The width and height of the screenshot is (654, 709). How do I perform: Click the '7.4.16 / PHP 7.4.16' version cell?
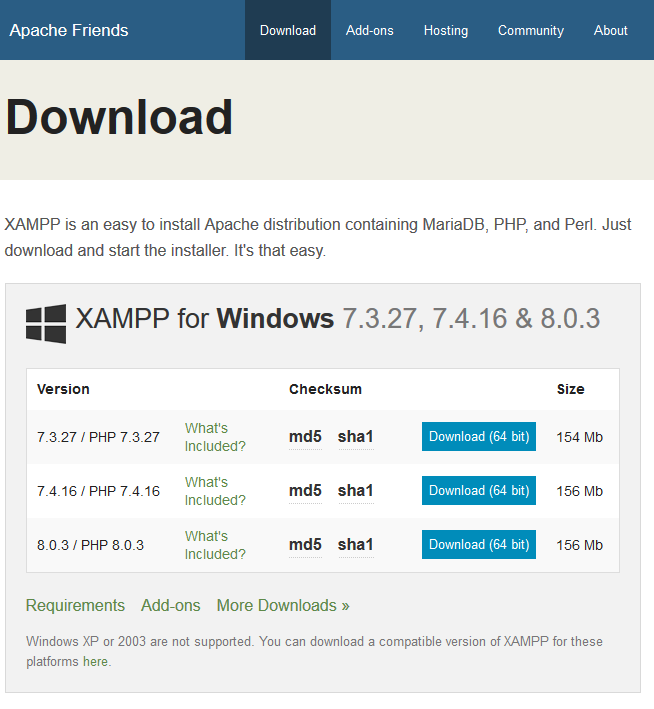pyautogui.click(x=98, y=491)
